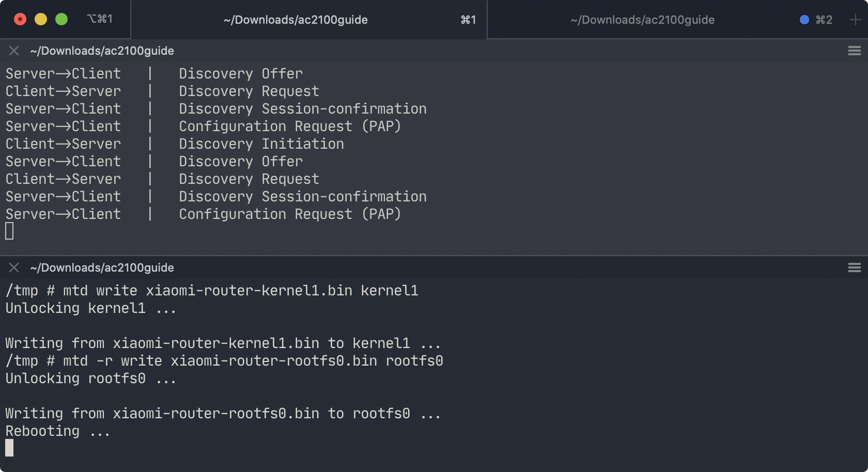Click the 'Unlocking rootfs0 ...' output line

(91, 378)
